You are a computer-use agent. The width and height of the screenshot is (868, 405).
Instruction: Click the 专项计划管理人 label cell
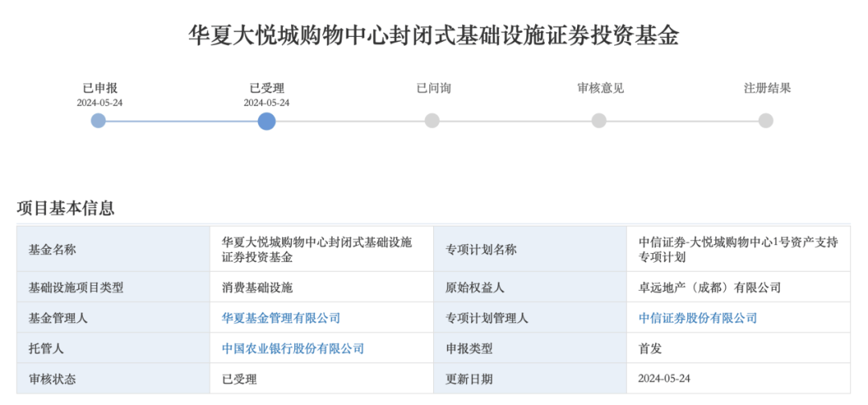coord(530,317)
